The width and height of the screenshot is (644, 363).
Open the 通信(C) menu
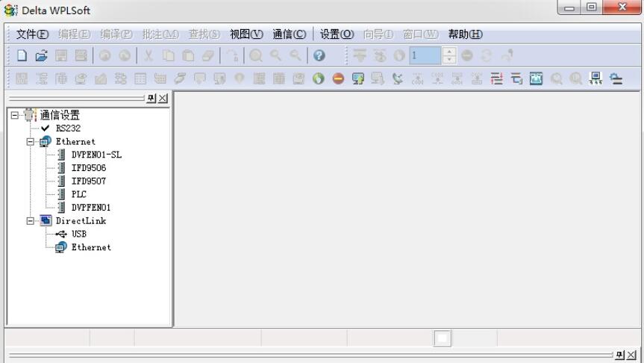pos(289,34)
